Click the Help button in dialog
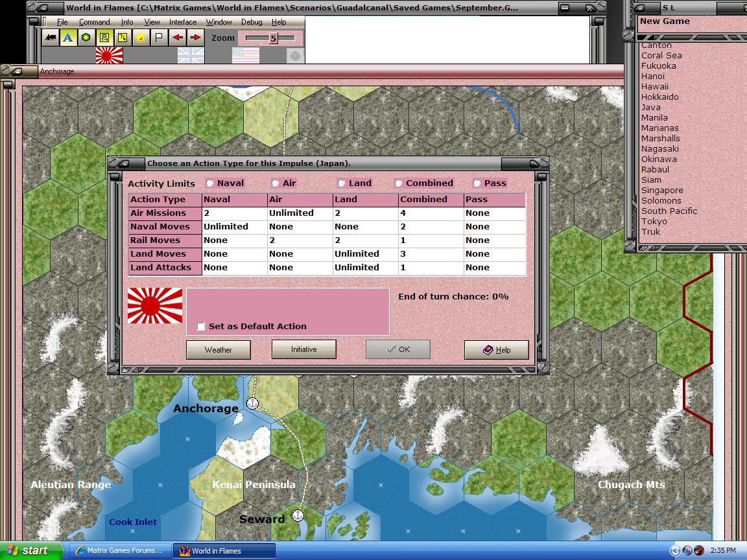The height and width of the screenshot is (560, 747). click(497, 350)
